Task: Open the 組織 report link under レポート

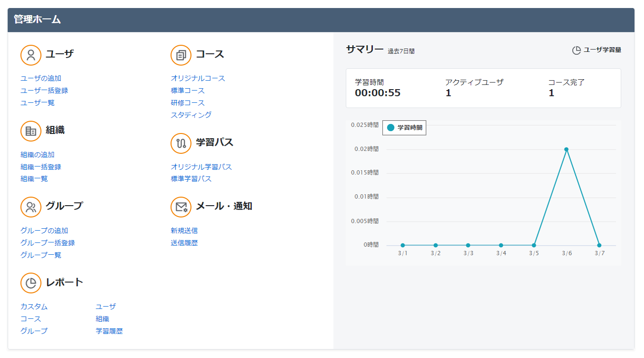Action: [102, 319]
